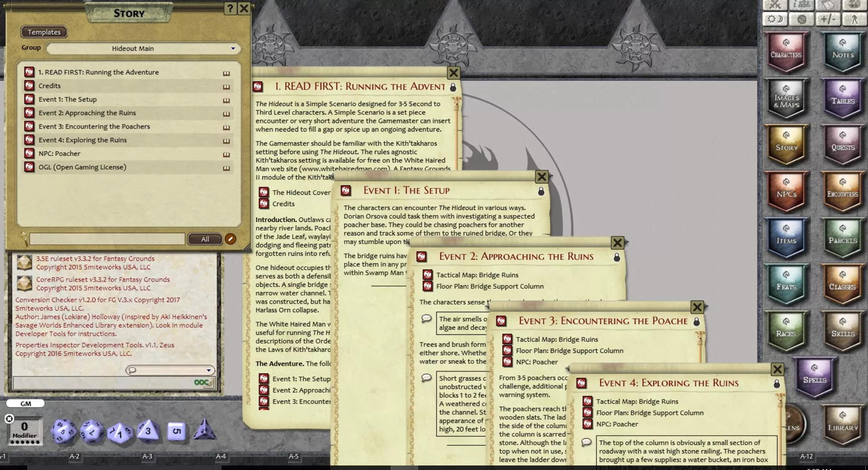Image resolution: width=868 pixels, height=470 pixels.
Task: Open the Notes sidebar shield
Action: click(843, 53)
